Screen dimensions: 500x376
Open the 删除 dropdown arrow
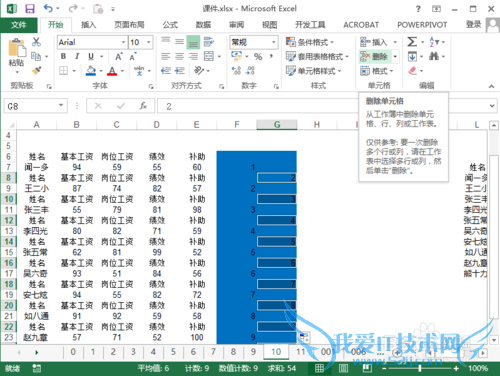coord(395,57)
